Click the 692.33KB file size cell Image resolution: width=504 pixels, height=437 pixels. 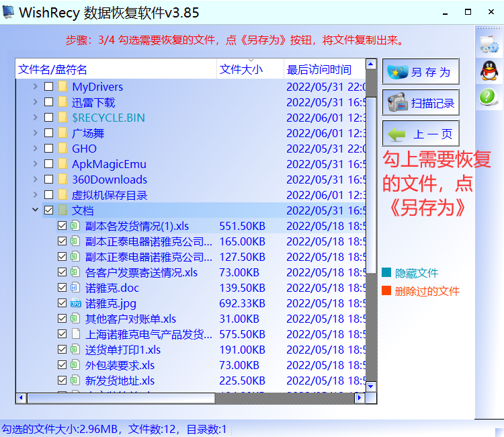point(242,303)
